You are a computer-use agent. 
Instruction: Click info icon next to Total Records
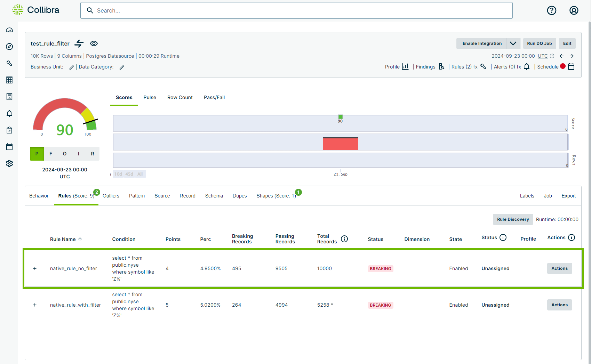[344, 239]
